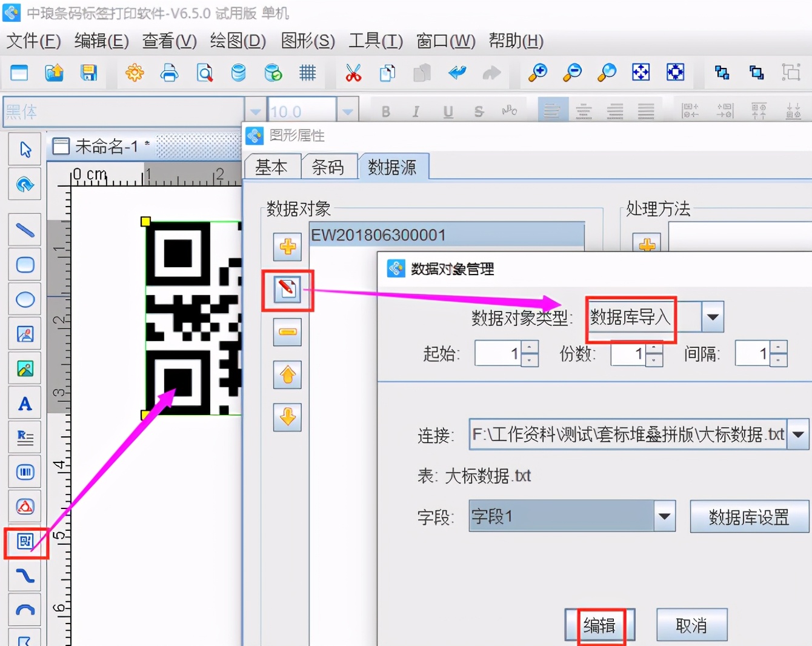
Task: Add a new data object with plus icon
Action: tap(287, 247)
